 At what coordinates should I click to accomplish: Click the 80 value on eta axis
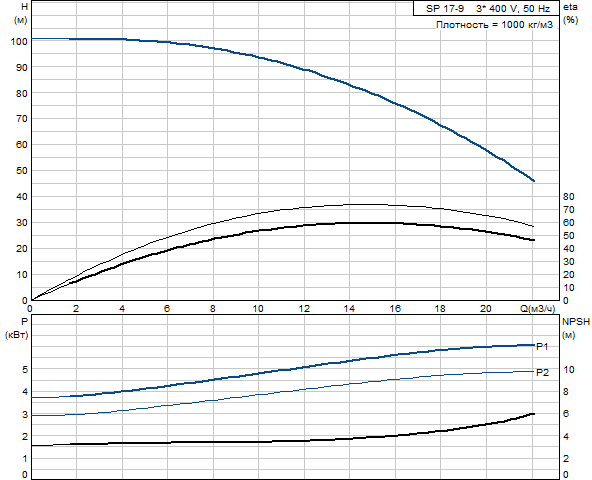coord(569,196)
